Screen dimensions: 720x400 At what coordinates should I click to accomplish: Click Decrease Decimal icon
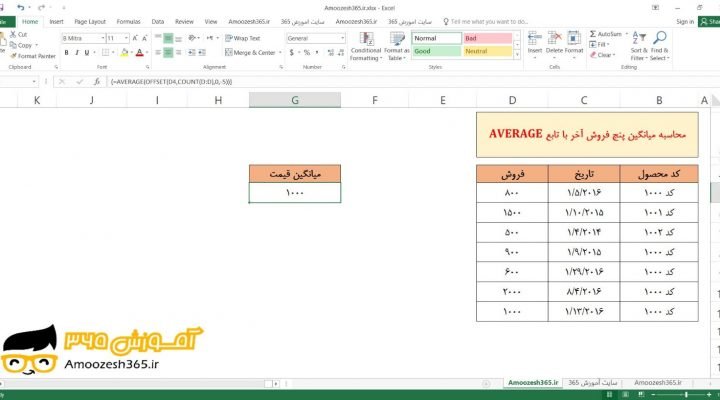pos(341,53)
